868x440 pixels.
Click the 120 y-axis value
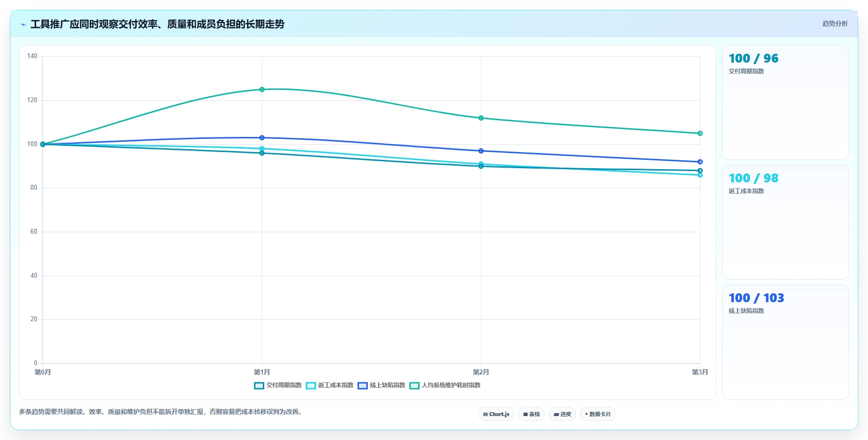click(32, 100)
